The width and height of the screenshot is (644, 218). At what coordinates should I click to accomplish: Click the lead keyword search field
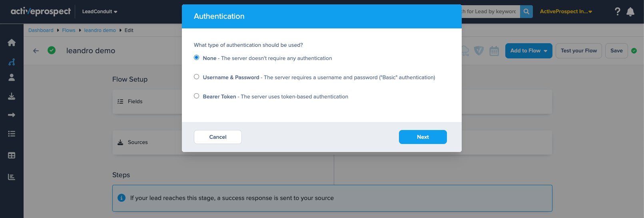point(490,12)
